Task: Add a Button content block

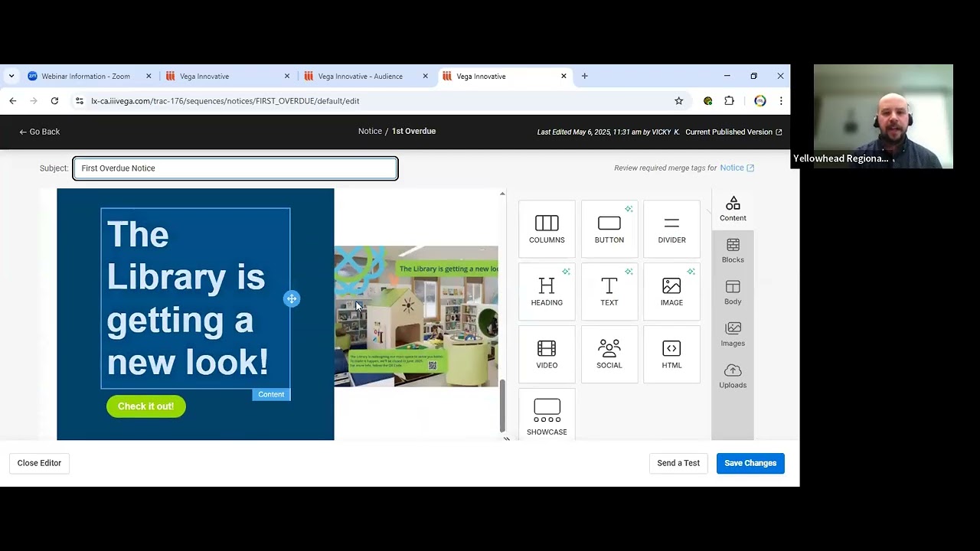Action: click(x=609, y=229)
